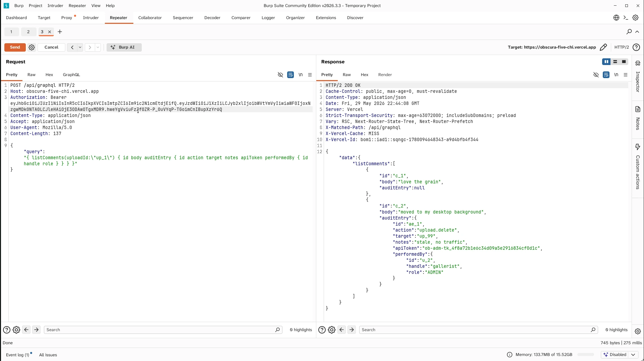Toggle show newline characters in Response panel
Viewport: 644px width, 361px height.
point(616,75)
